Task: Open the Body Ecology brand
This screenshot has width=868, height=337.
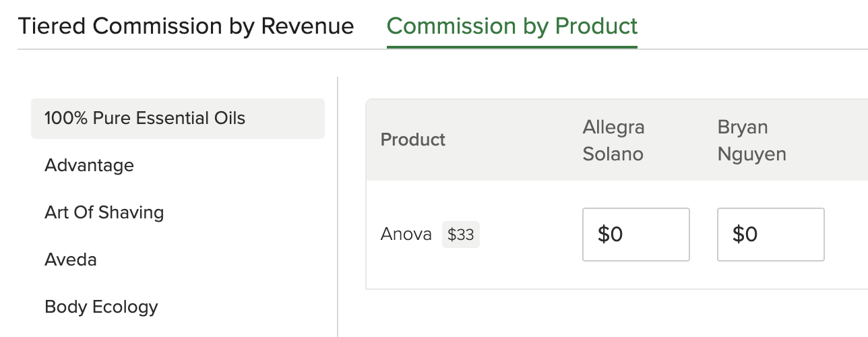Action: [101, 307]
